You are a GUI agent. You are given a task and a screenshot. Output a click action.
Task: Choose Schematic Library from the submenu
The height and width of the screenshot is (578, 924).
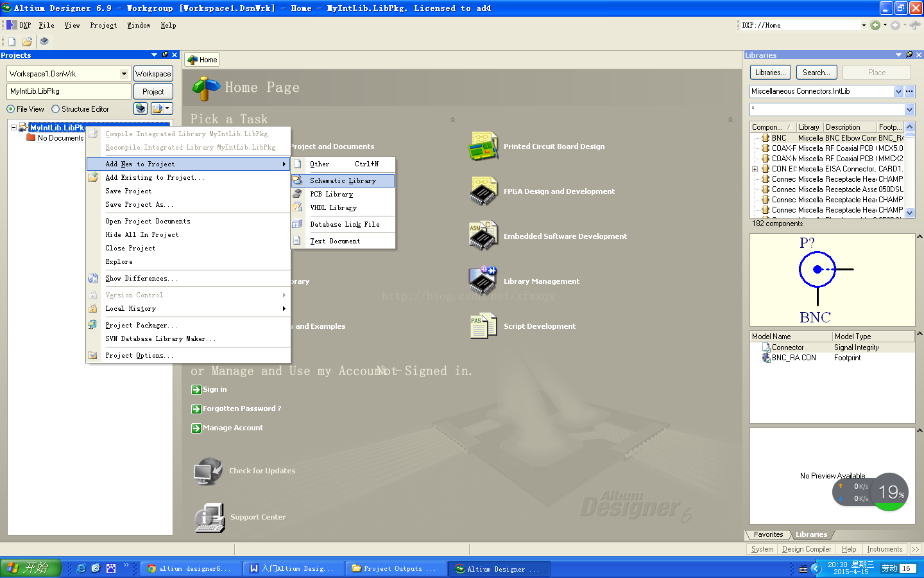343,181
